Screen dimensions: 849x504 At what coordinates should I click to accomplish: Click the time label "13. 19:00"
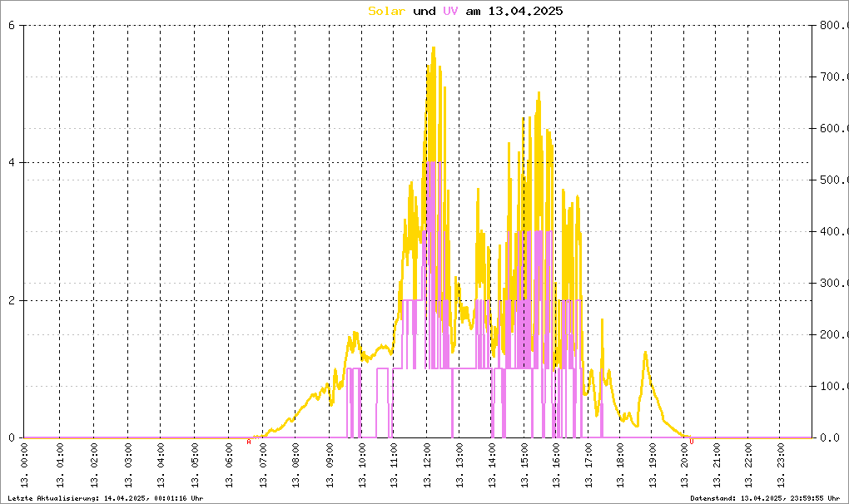pyautogui.click(x=653, y=466)
